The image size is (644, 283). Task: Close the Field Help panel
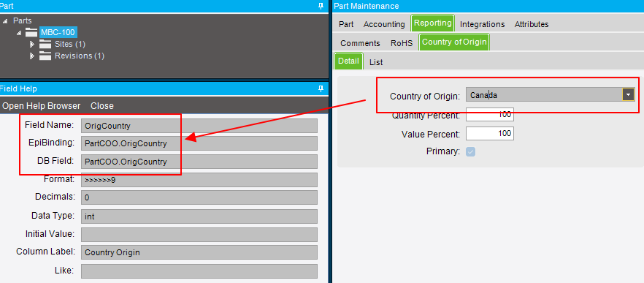click(x=102, y=106)
